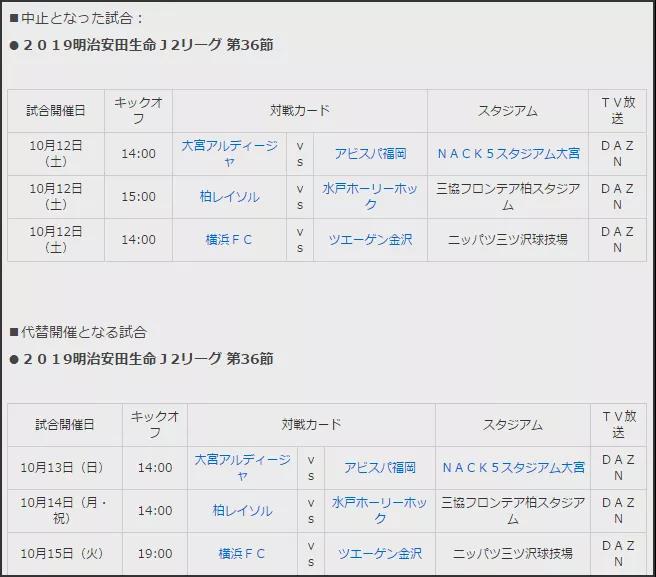Screen dimensions: 656x577
Task: Click DAZN in the 10月14日 row
Action: 619,511
